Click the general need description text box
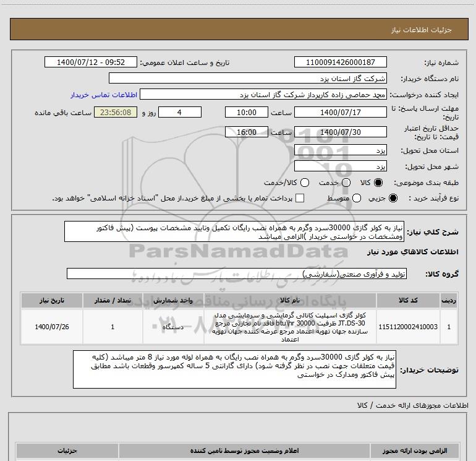Image resolution: width=476 pixels, height=461 pixels. [234, 231]
